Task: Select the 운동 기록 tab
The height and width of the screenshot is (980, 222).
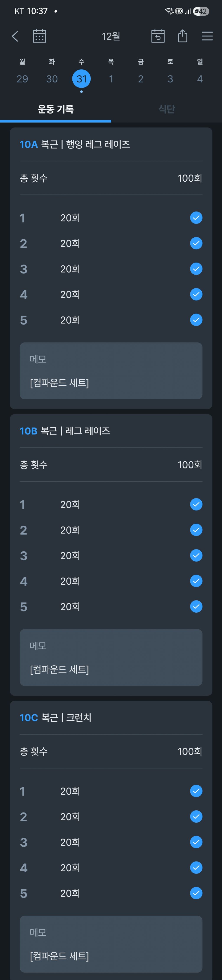Action: [x=55, y=109]
